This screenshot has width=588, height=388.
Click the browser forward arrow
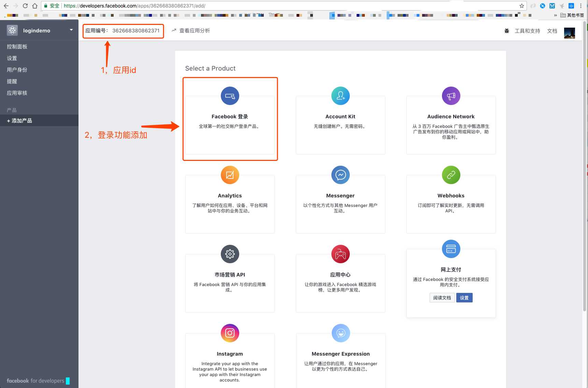point(15,6)
